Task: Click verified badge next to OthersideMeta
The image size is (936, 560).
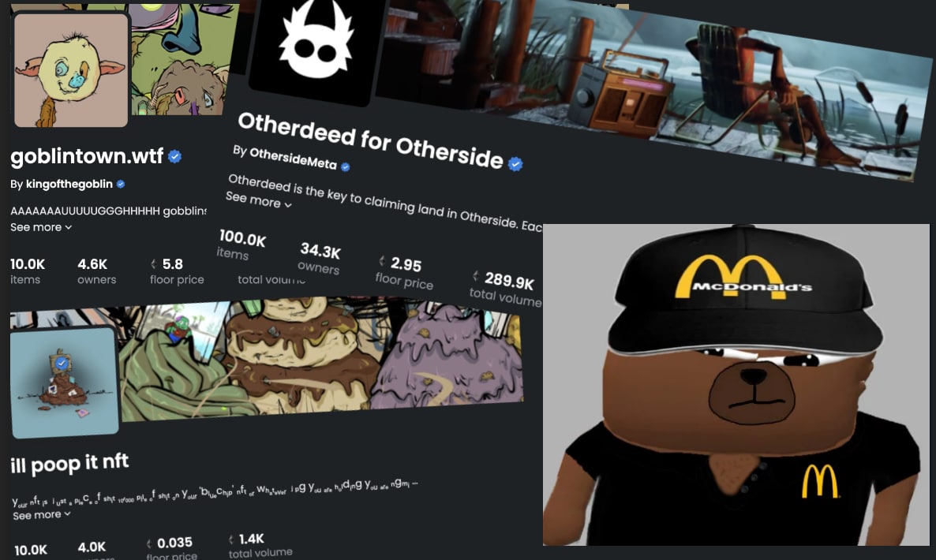Action: coord(345,167)
